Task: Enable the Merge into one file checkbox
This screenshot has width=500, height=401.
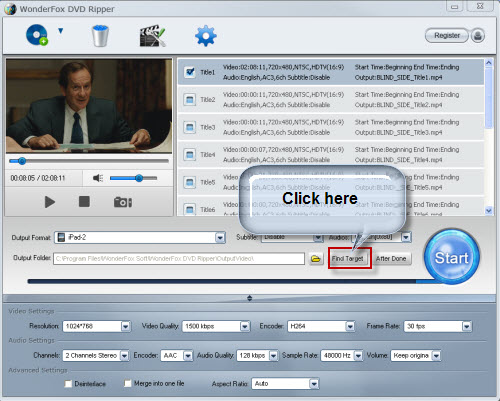Action: click(x=127, y=384)
